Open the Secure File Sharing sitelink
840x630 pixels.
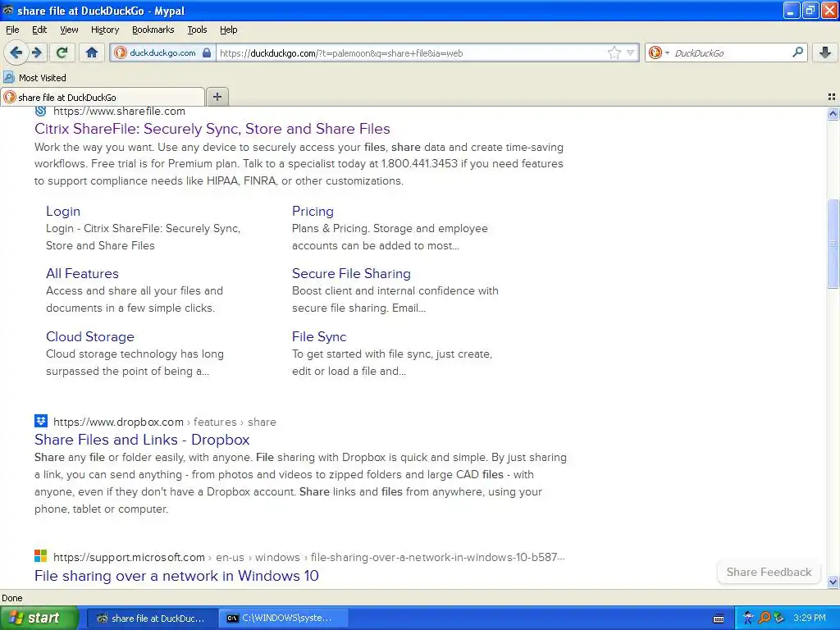[351, 273]
